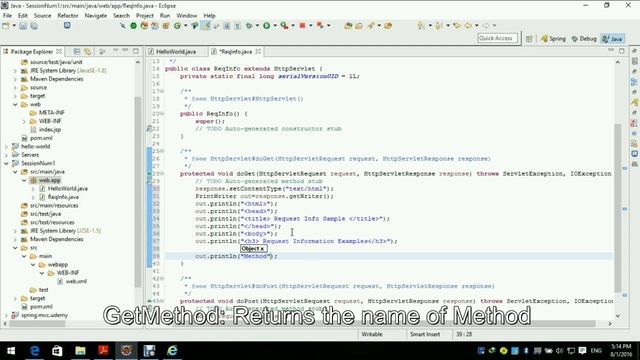Open the File menu

(7, 16)
